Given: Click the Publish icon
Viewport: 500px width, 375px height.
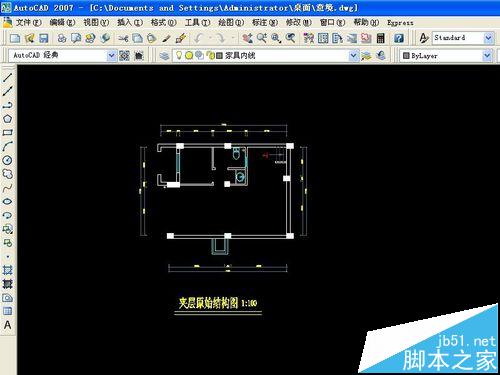Looking at the screenshot, I should click(x=90, y=38).
